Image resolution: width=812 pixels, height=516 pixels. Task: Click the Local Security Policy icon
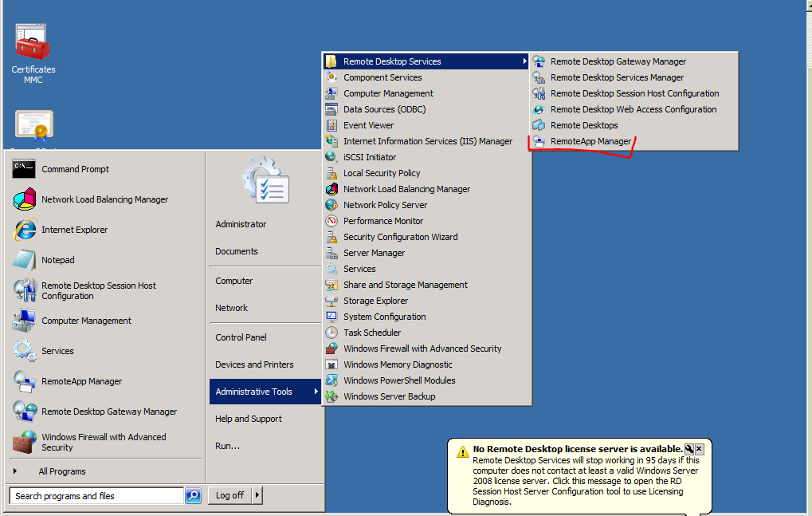click(331, 173)
